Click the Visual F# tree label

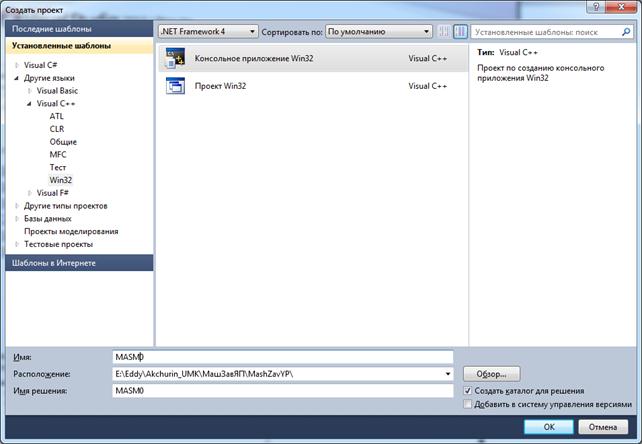pyautogui.click(x=52, y=193)
